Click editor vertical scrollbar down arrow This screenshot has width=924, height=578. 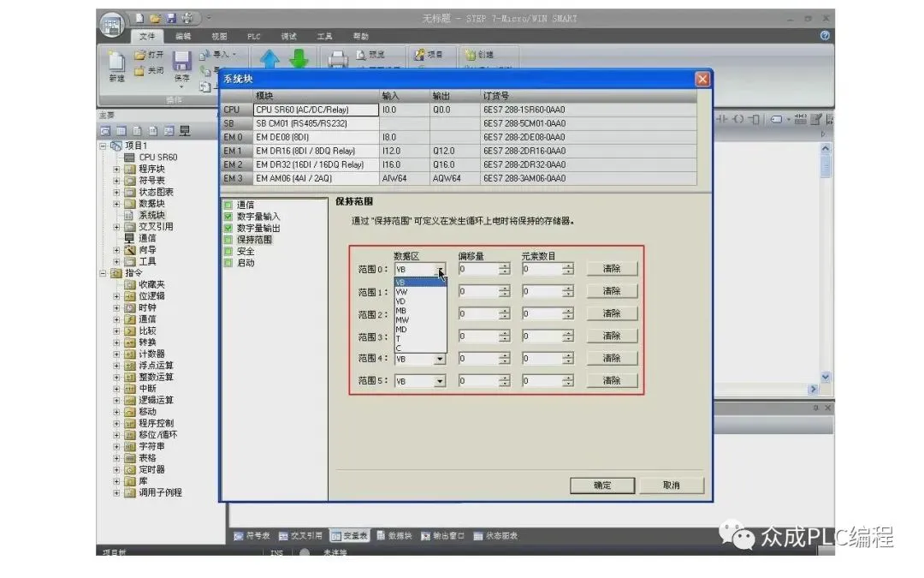(825, 378)
